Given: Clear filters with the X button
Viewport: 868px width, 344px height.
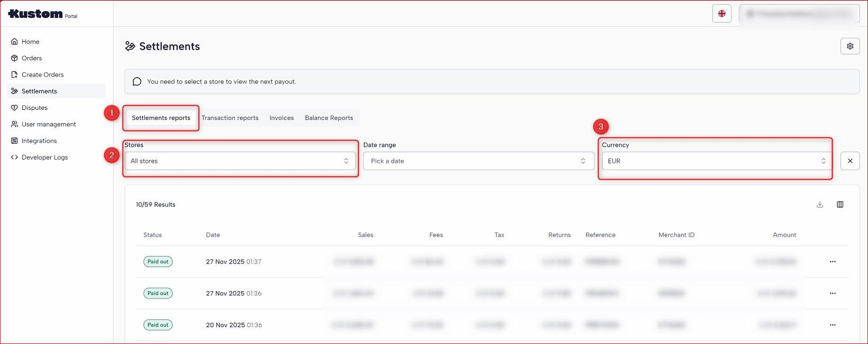Looking at the screenshot, I should pos(850,161).
